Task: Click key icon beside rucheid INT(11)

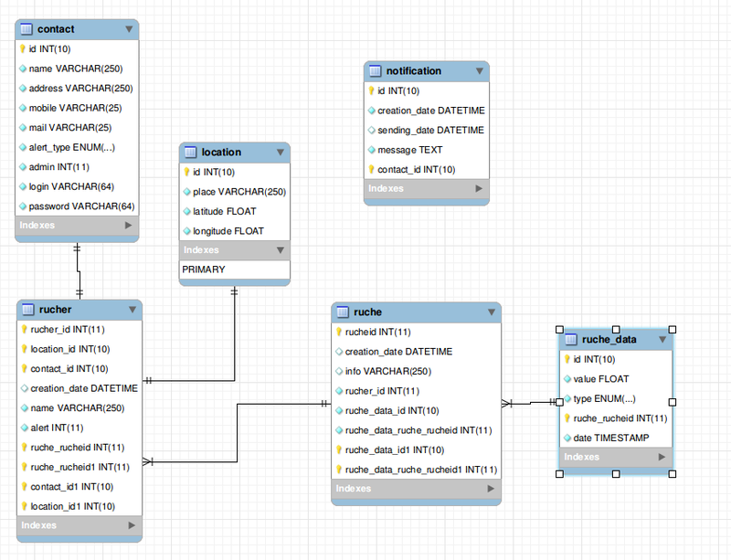Action: click(339, 332)
